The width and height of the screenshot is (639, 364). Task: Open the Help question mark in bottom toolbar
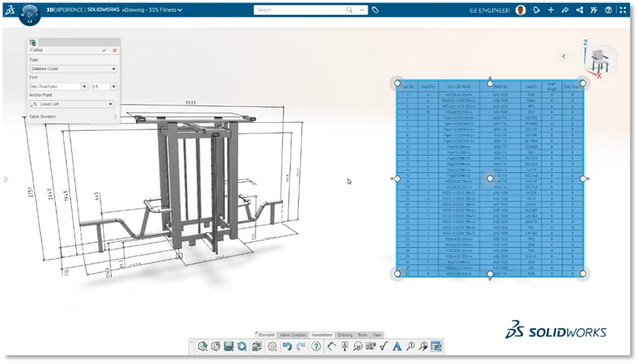coord(316,346)
